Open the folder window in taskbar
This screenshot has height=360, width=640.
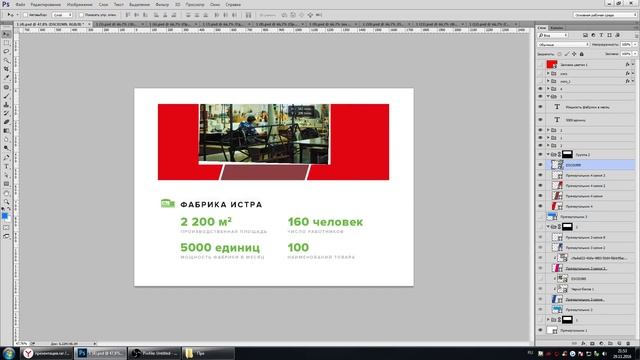(208, 353)
